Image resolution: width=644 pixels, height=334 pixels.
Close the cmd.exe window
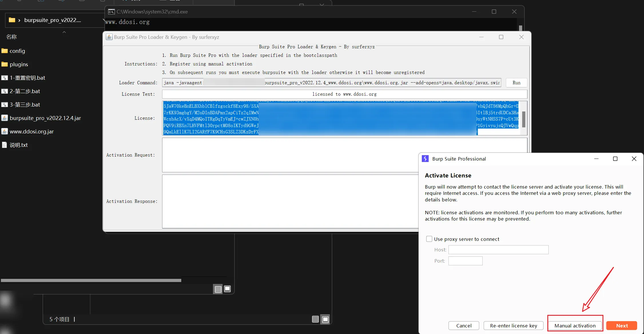514,12
